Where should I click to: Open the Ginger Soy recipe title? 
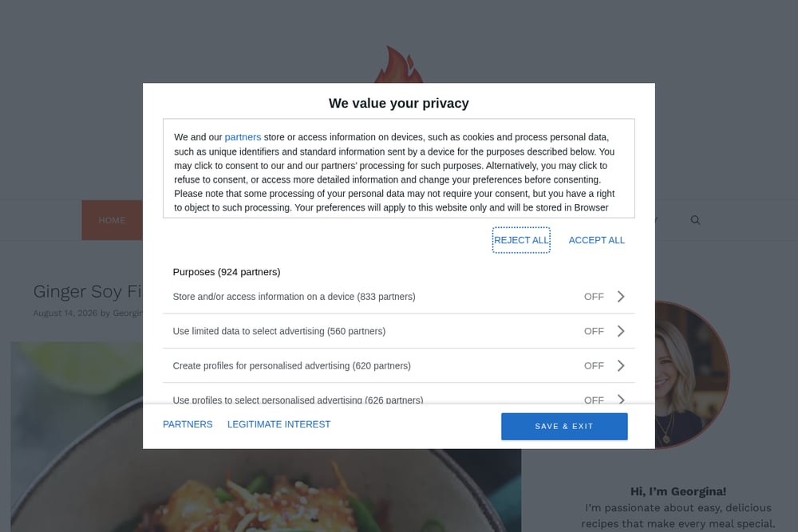click(88, 291)
